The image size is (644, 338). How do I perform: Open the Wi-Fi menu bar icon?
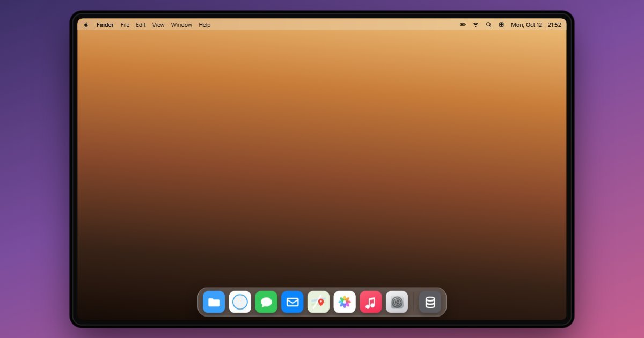[475, 25]
